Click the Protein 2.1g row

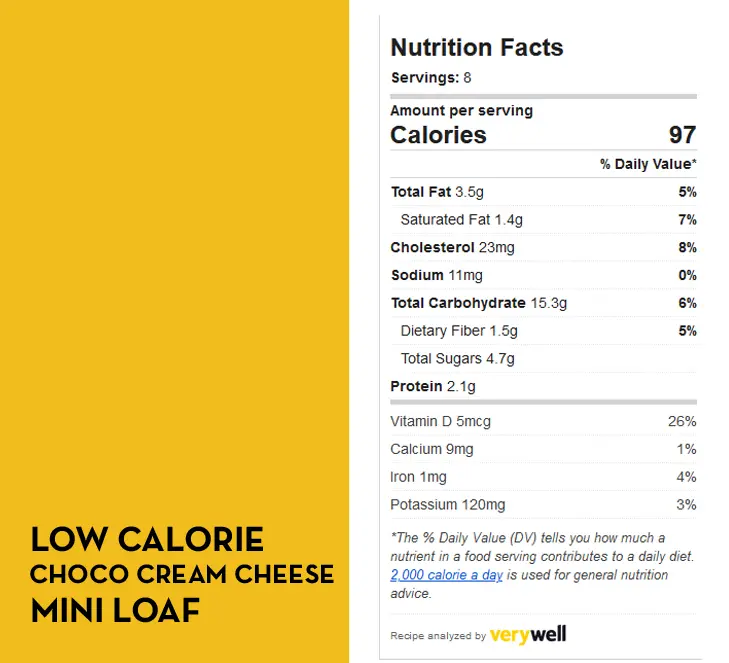click(543, 386)
